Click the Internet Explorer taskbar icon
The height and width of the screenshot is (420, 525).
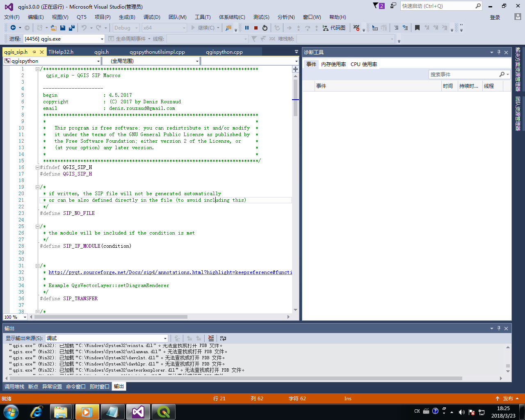click(36, 412)
